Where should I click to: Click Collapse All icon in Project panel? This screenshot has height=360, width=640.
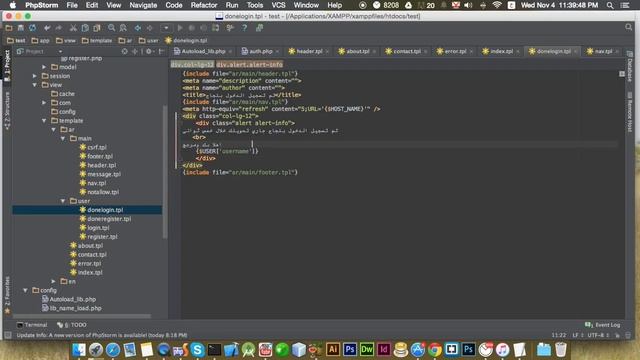134,51
